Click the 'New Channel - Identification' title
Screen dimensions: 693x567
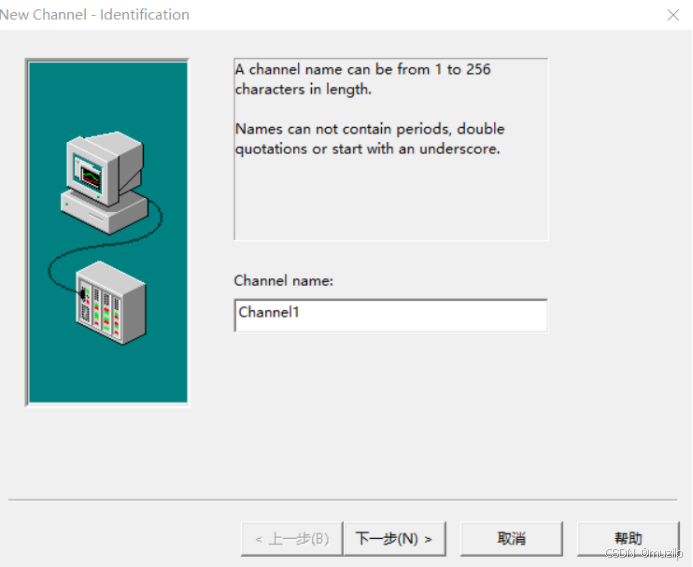point(95,15)
